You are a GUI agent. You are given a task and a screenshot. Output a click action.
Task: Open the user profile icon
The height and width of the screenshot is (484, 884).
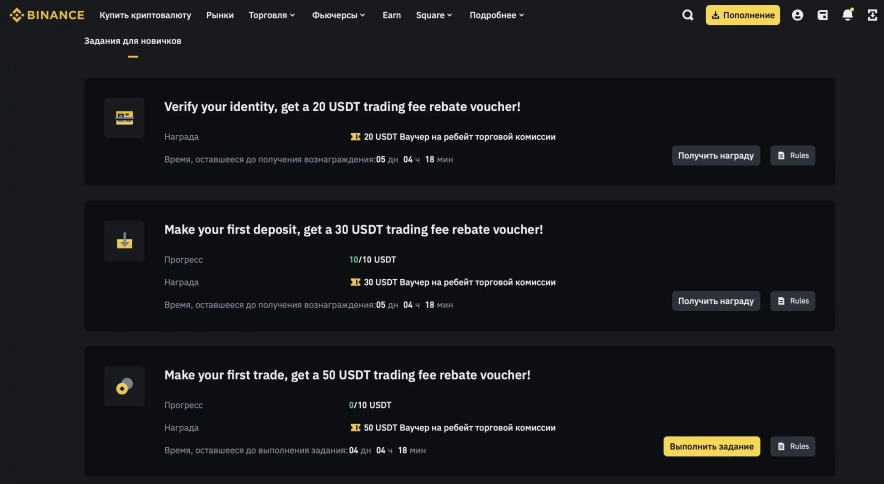(x=797, y=15)
